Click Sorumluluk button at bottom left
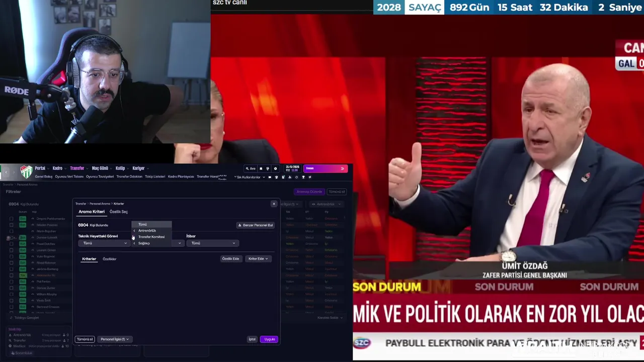This screenshot has height=362, width=644. pos(22,353)
